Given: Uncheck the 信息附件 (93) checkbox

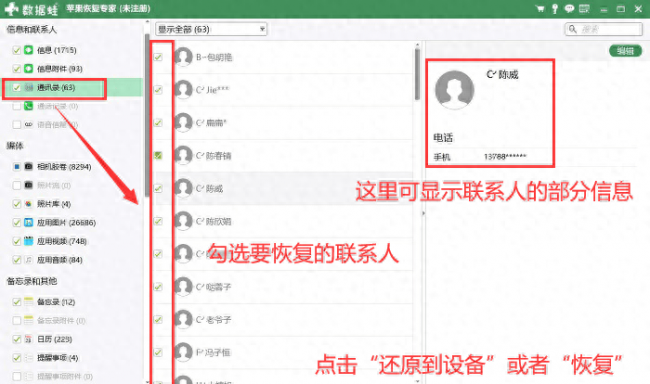Looking at the screenshot, I should click(x=17, y=68).
